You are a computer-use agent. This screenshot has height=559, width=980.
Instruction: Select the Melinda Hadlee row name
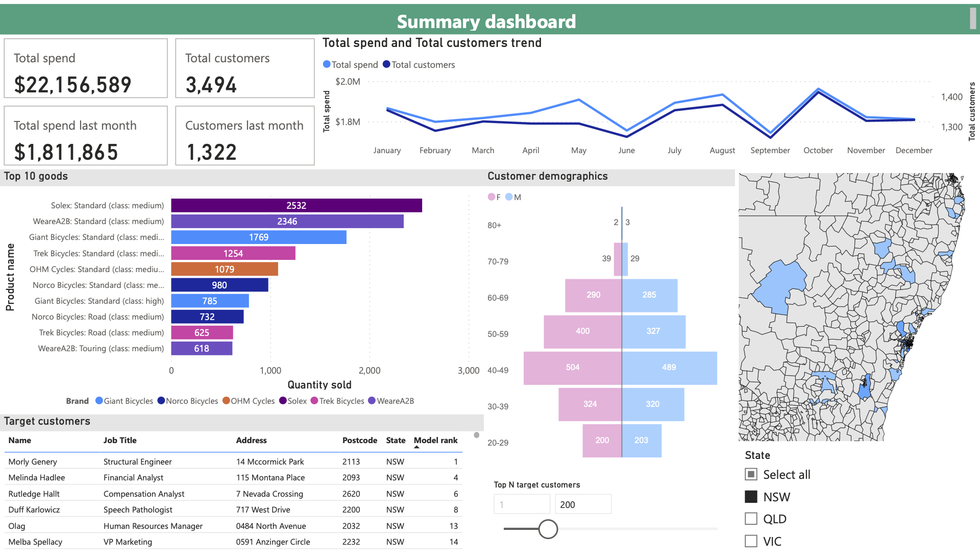37,477
